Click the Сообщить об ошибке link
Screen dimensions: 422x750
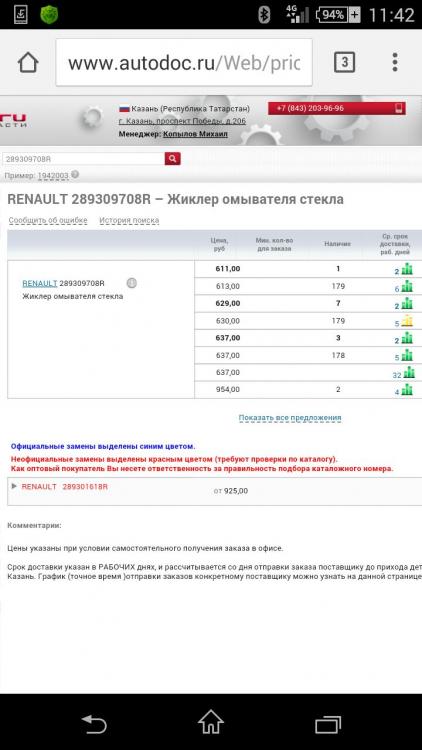[48, 221]
